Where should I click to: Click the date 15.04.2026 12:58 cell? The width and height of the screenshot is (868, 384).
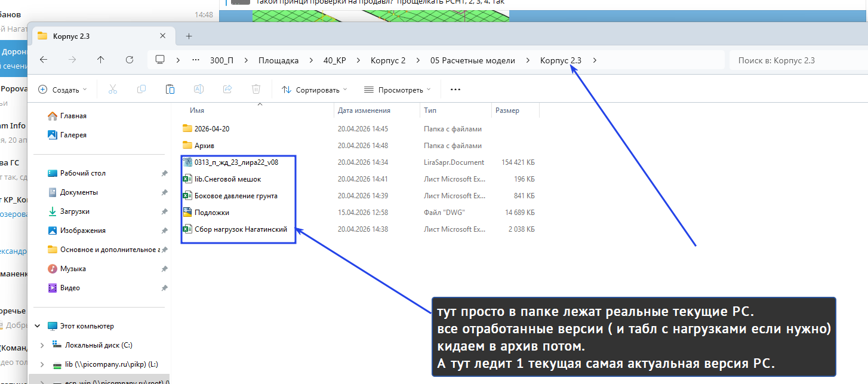[363, 212]
